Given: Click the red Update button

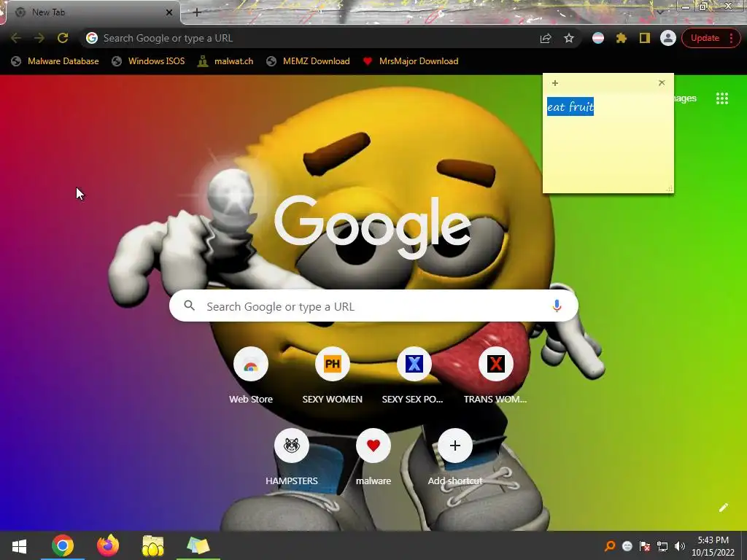Looking at the screenshot, I should click(x=705, y=38).
